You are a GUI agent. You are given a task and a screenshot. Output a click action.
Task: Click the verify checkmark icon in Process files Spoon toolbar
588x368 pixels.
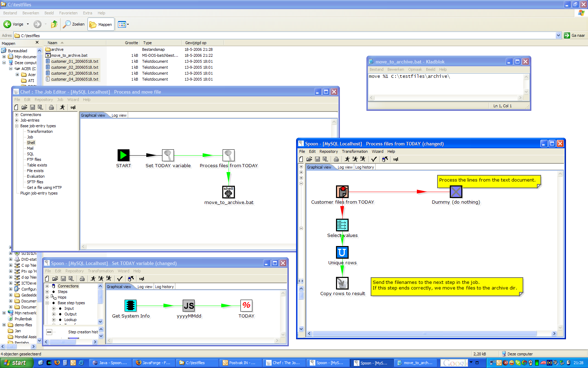point(374,159)
